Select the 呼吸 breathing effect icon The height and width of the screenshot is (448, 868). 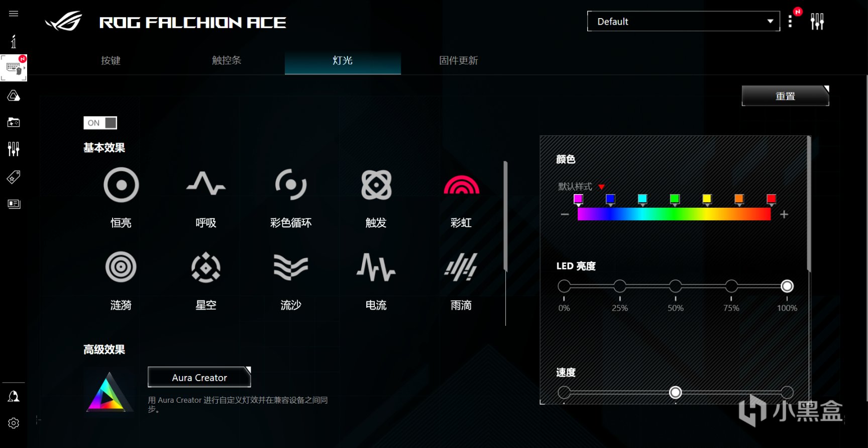pyautogui.click(x=206, y=184)
